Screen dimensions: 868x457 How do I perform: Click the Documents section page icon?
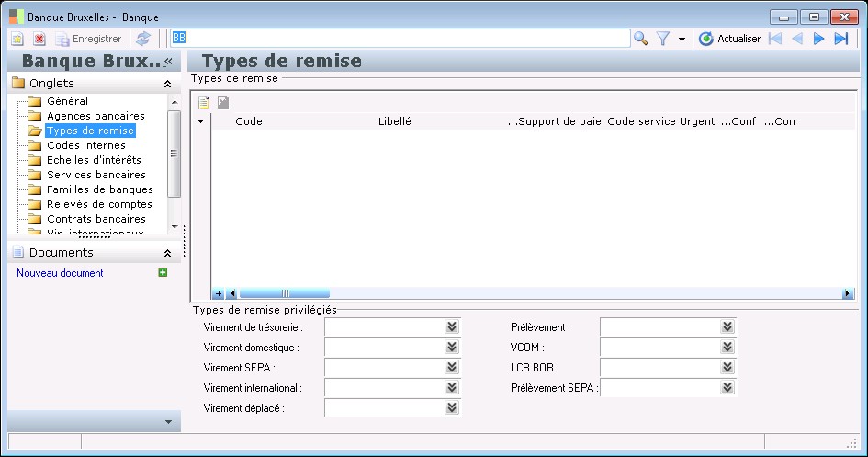pyautogui.click(x=18, y=253)
